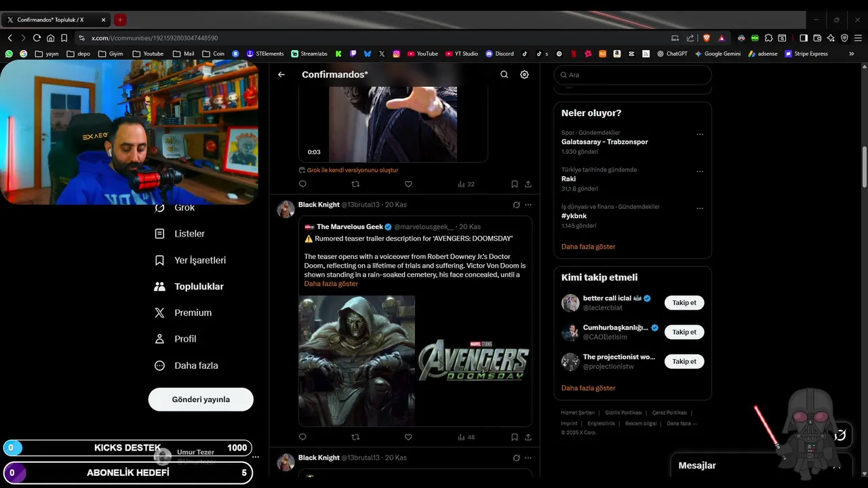Show more bookmarks with the chevron overflow
This screenshot has width=868, height=488.
852,54
